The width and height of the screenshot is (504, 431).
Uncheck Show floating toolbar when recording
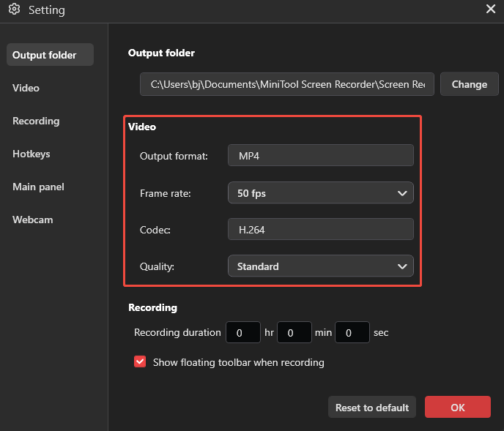[140, 361]
